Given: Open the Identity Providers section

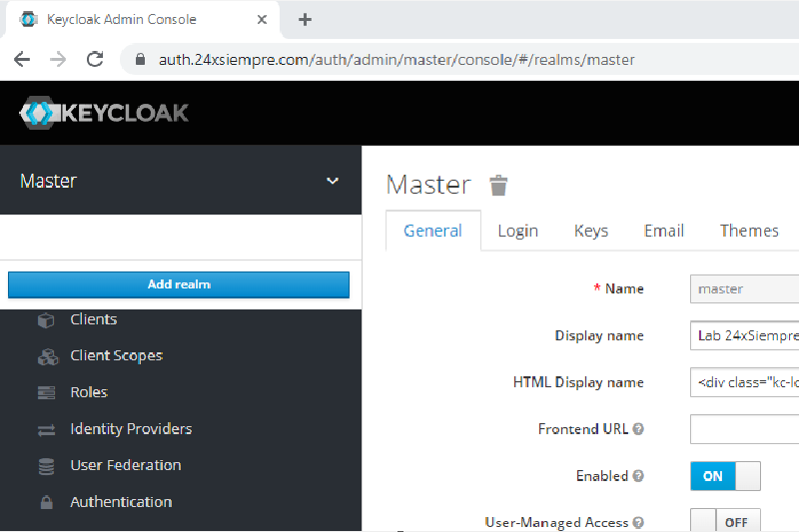Looking at the screenshot, I should (x=131, y=428).
